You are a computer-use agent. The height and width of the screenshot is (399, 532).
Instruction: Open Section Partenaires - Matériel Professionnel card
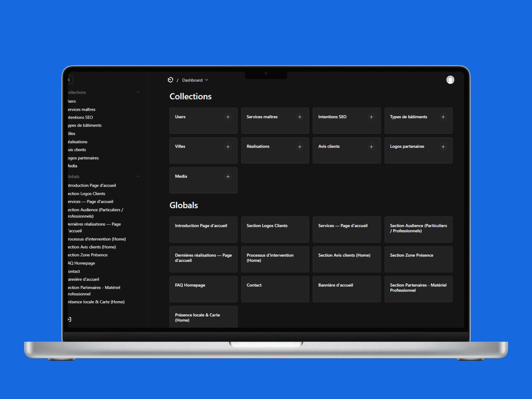(418, 289)
